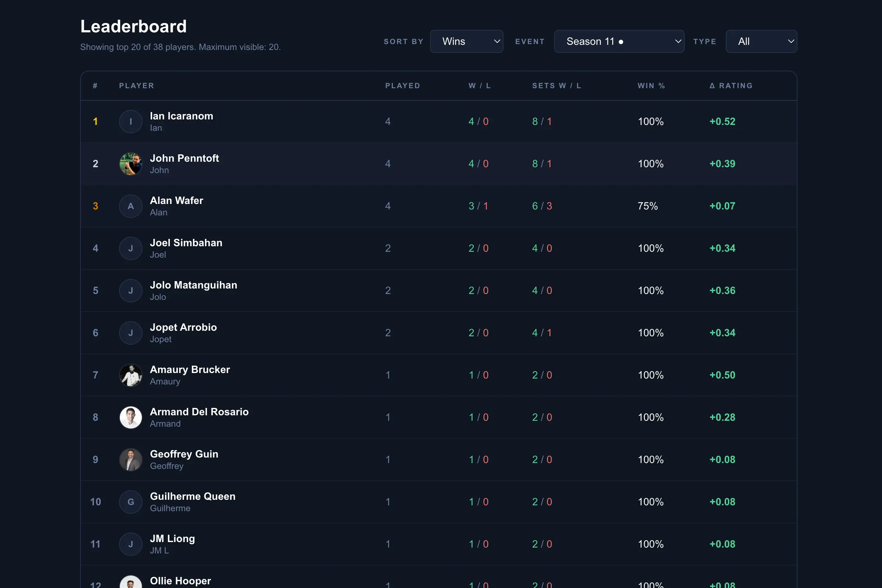Select Geoffrey Guin name text

[x=184, y=454]
